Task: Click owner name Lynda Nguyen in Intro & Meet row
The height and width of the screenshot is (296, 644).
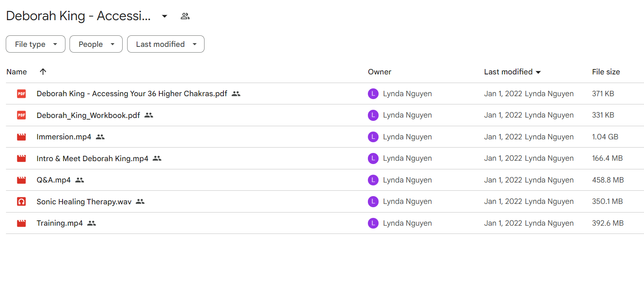Action: tap(407, 158)
